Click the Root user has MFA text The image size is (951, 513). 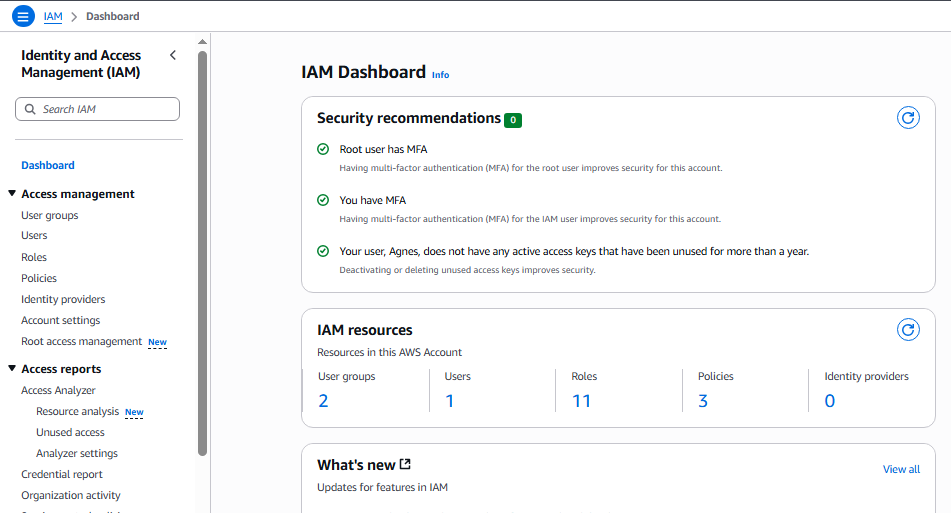[383, 149]
